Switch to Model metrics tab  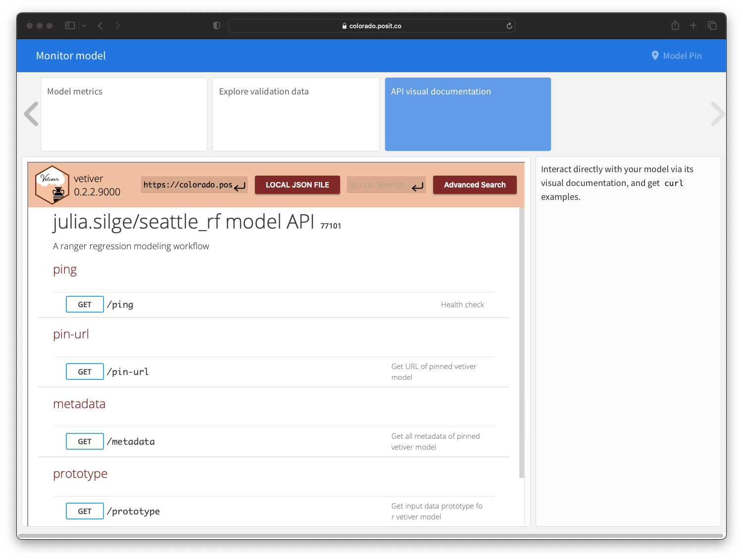[124, 114]
